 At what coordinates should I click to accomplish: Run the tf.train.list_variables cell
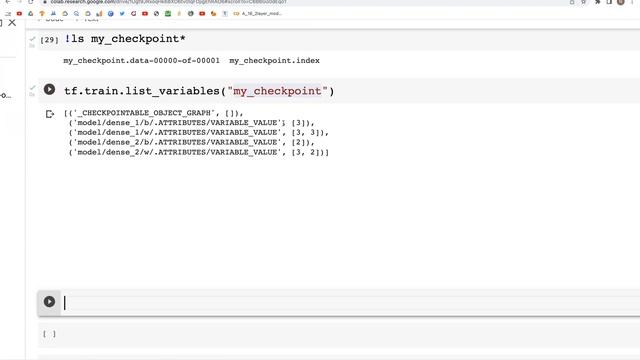[x=49, y=89]
